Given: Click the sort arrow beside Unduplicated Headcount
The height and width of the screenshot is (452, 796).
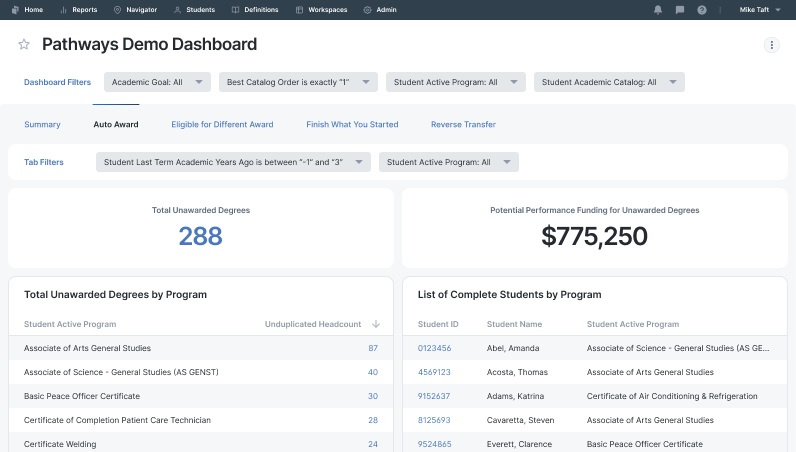Looking at the screenshot, I should [x=376, y=324].
